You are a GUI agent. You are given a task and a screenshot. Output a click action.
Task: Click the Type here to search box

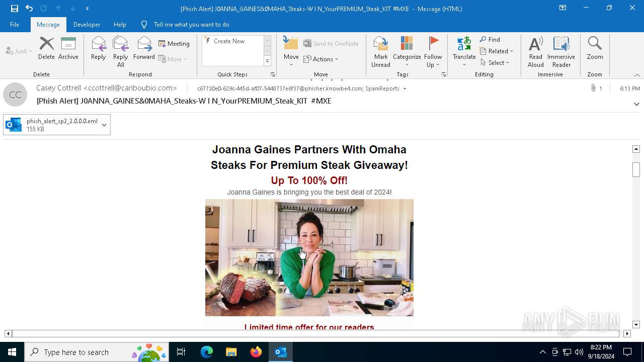point(97,352)
